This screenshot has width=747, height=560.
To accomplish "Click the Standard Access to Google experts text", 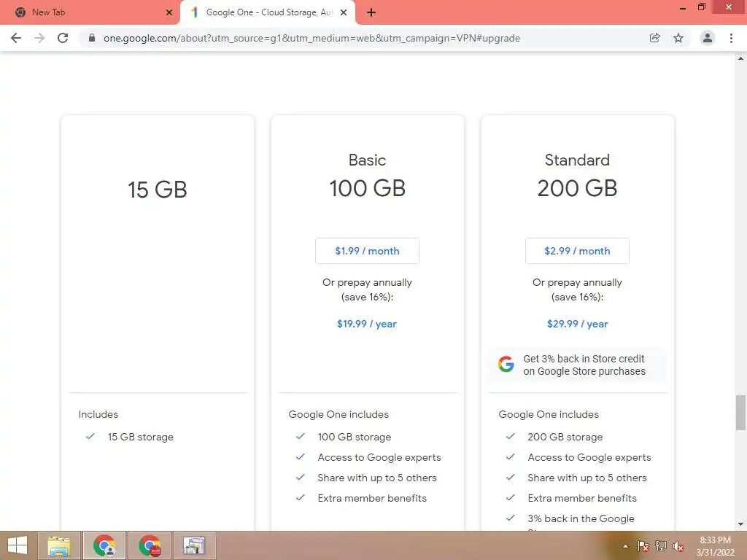I will coord(589,458).
